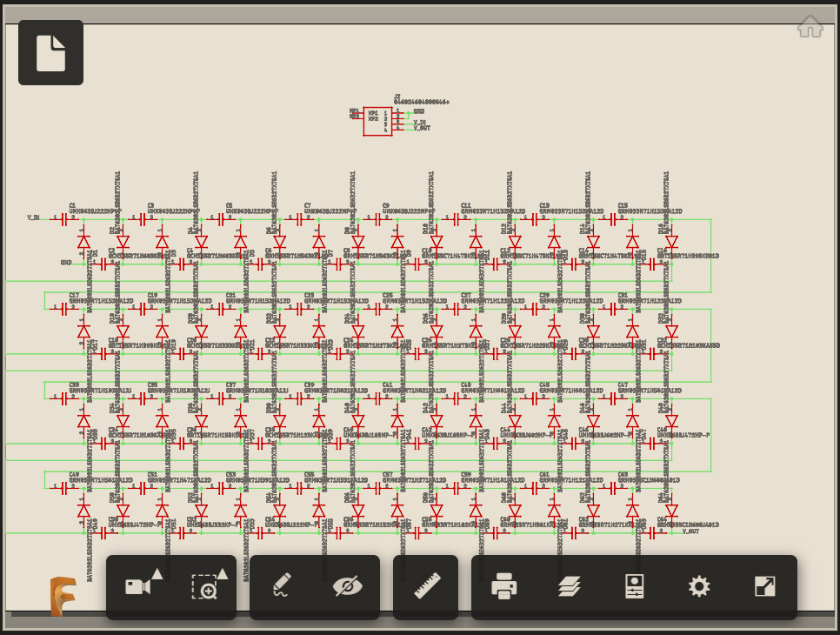Open the settings gear
840x635 pixels.
pos(699,586)
